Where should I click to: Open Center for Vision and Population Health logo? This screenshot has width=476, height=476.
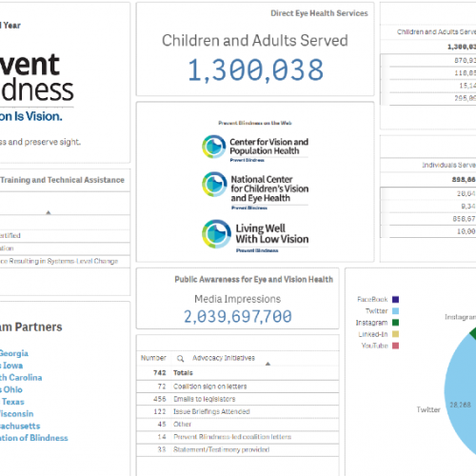point(255,149)
